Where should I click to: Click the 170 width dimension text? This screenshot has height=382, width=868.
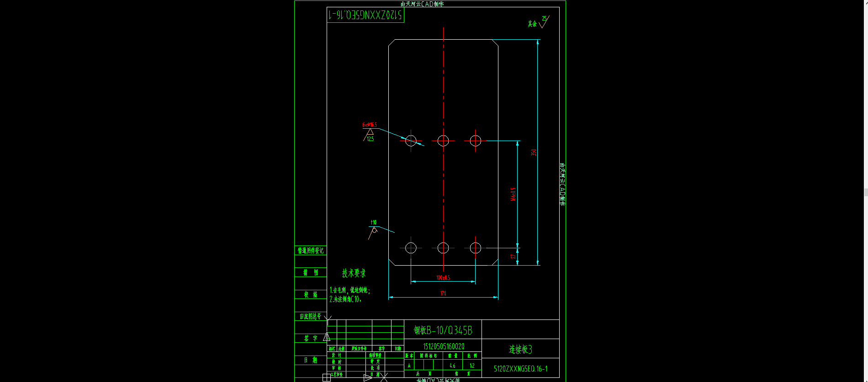(x=443, y=293)
